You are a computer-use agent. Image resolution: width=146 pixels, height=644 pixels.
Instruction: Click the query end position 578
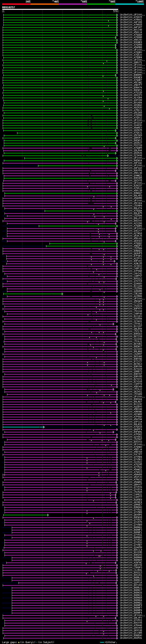tap(115, 11)
